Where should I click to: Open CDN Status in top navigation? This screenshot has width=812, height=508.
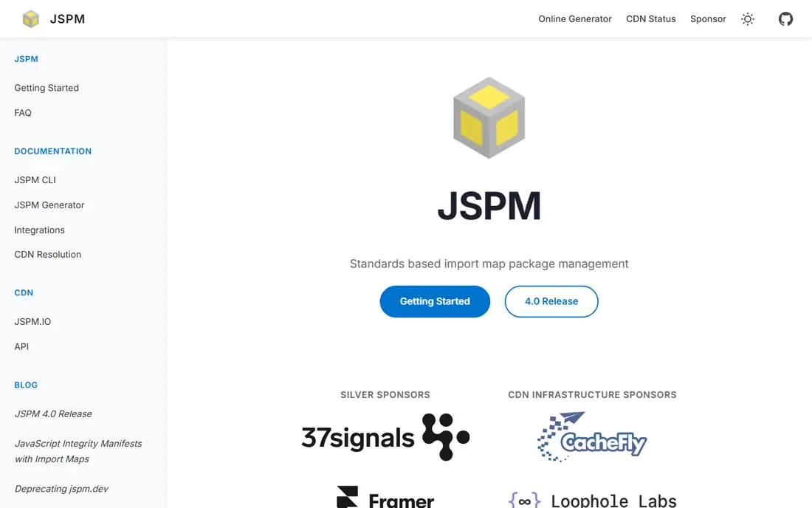(x=651, y=19)
